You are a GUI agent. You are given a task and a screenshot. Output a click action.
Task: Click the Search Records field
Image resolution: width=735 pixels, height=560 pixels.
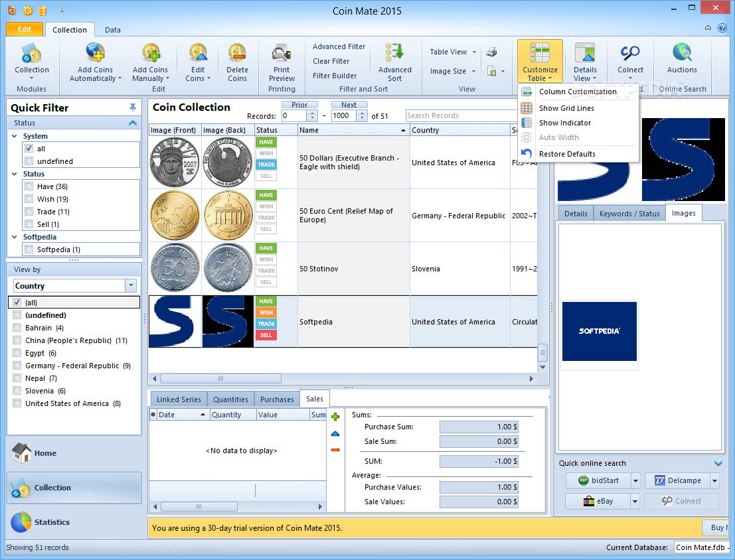461,115
